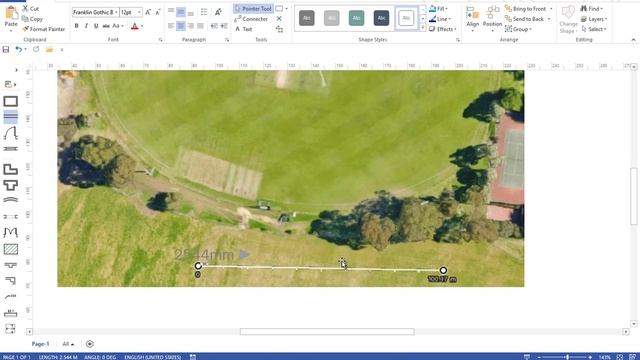Increase indent in Paragraph group
This screenshot has height=360, width=640.
click(x=224, y=26)
